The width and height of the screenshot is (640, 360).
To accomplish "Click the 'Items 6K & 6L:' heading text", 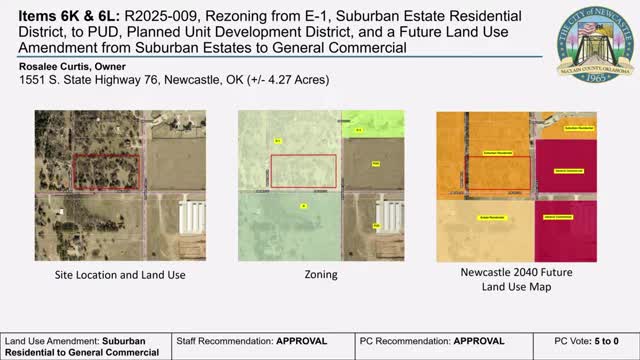I will point(69,16).
